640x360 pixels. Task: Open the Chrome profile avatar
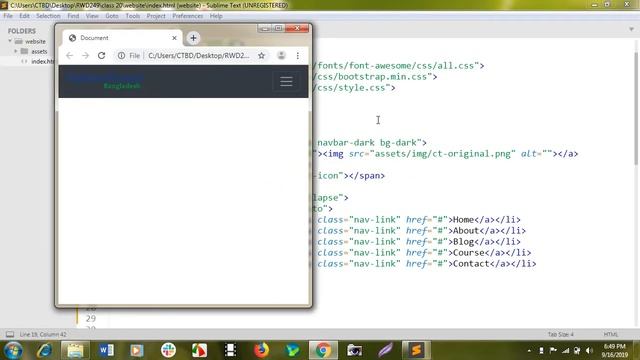pyautogui.click(x=281, y=56)
